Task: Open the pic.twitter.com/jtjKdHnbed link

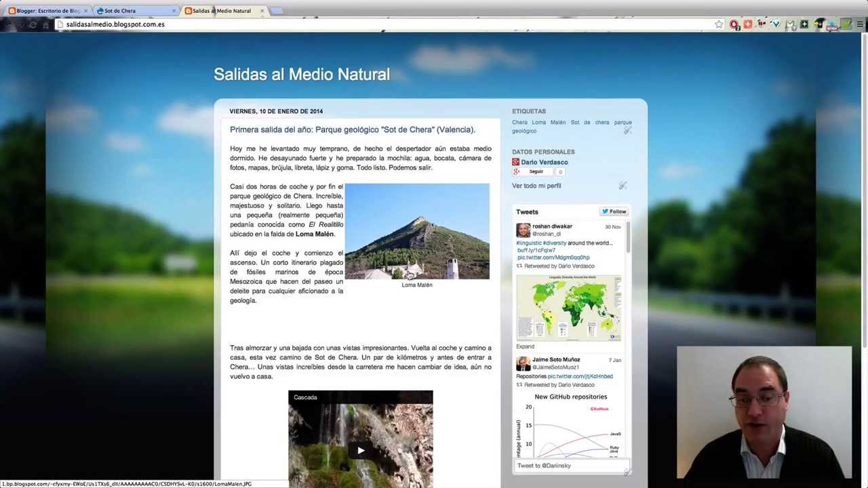Action: click(580, 376)
